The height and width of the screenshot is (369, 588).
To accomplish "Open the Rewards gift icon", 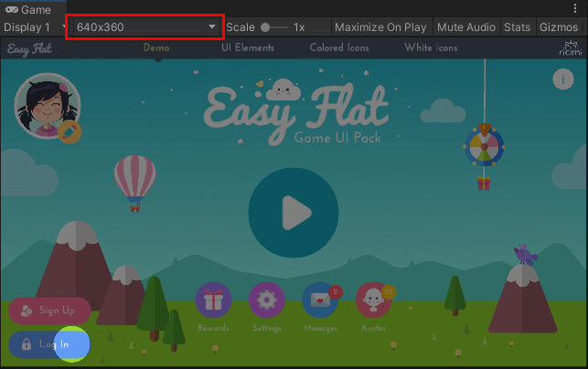I will [213, 300].
